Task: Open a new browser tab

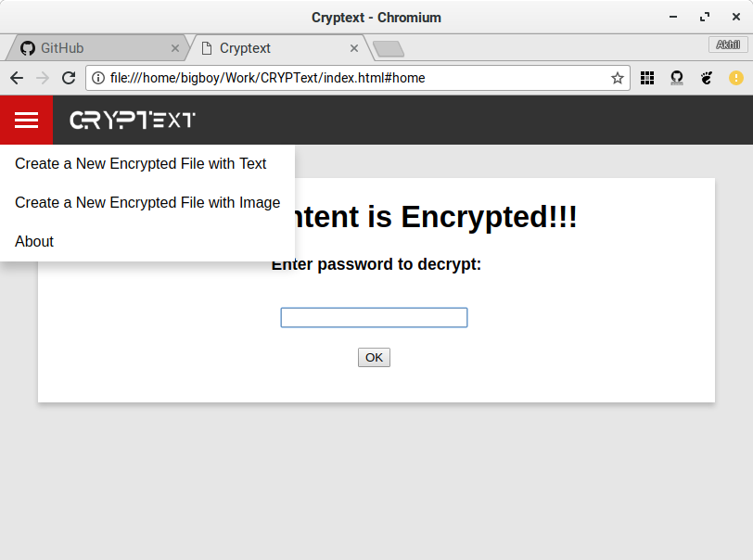Action: click(x=389, y=49)
